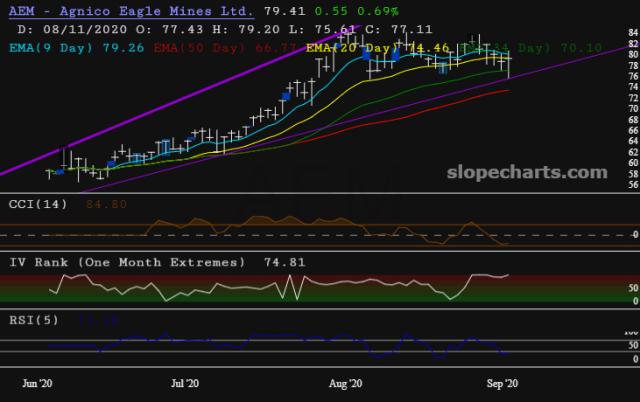This screenshot has width=640, height=402.
Task: Click the high price H: 79.20
Action: [x=246, y=29]
